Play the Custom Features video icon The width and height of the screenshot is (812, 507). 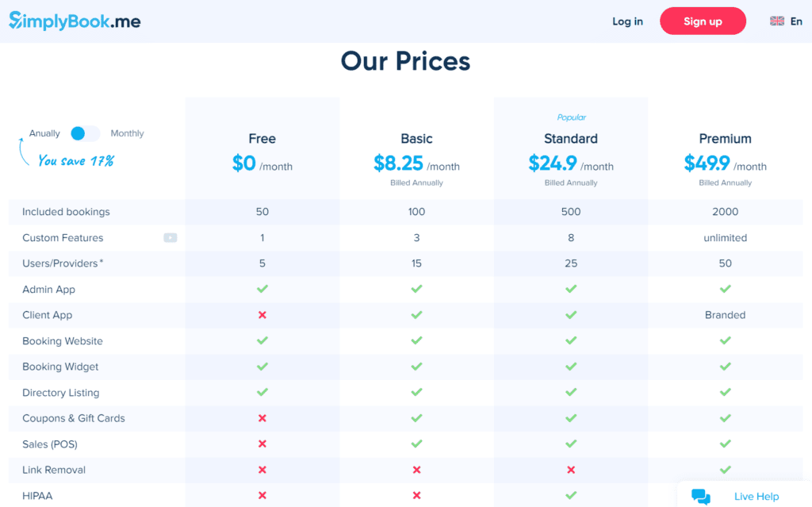(x=170, y=237)
